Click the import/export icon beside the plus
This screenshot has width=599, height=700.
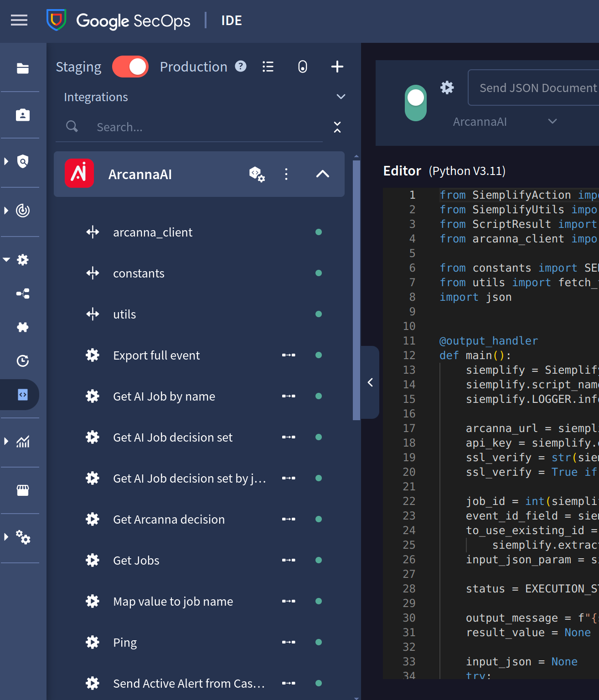point(303,67)
